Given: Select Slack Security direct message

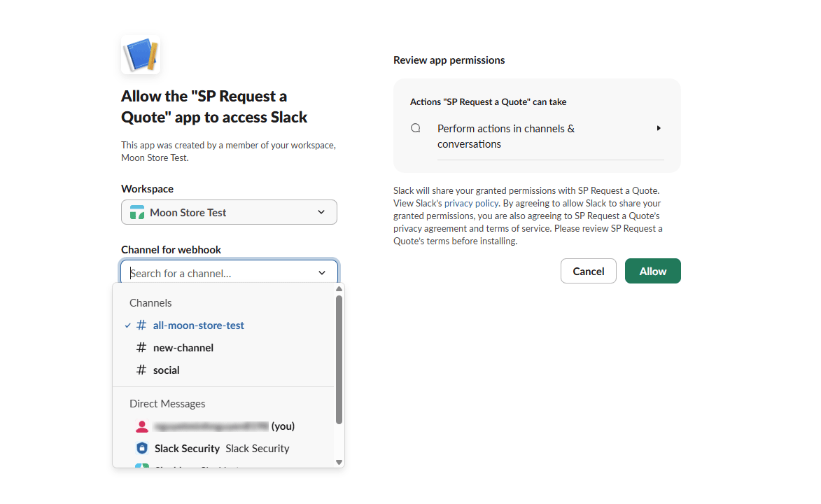Looking at the screenshot, I should click(223, 449).
